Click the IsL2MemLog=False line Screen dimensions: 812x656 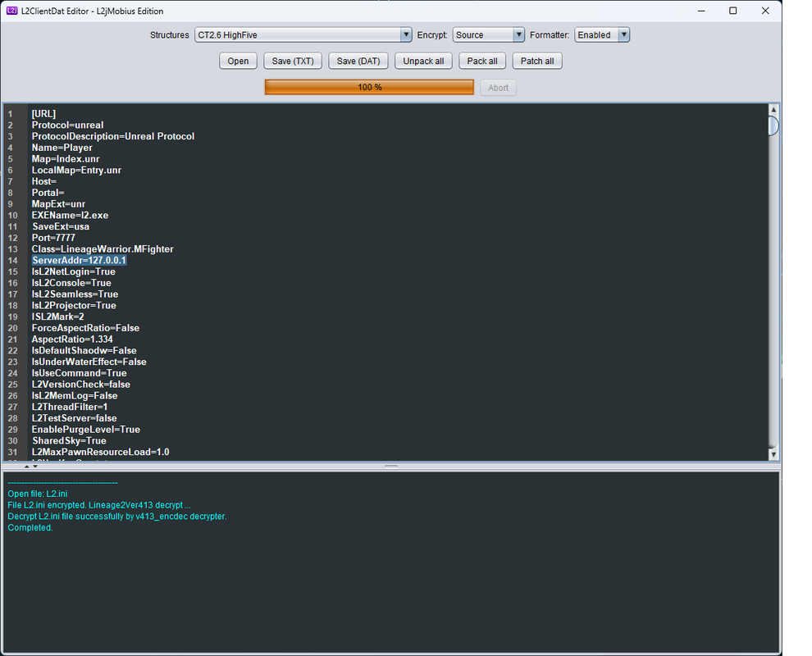pos(75,396)
